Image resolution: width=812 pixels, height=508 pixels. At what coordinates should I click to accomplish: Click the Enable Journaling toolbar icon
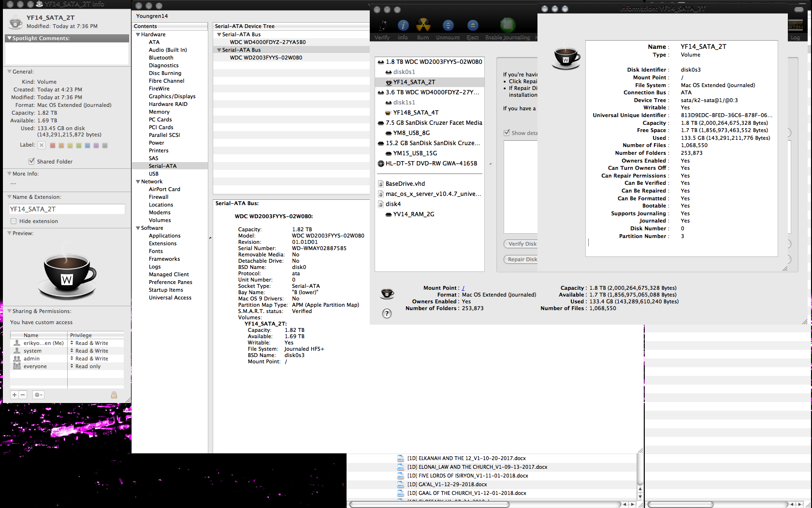point(507,25)
